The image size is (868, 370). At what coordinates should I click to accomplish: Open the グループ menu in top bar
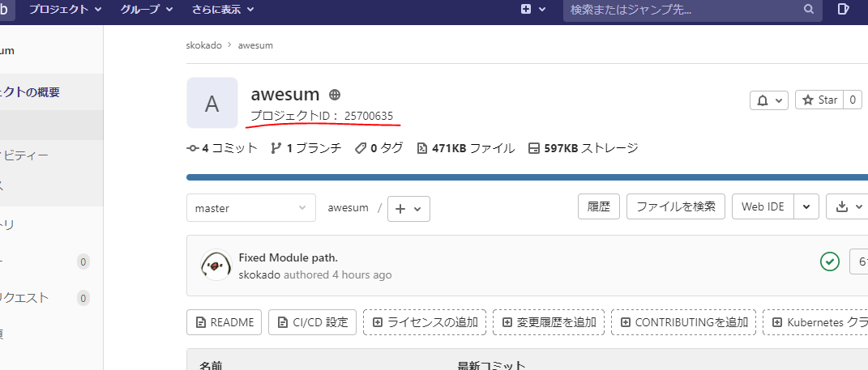[147, 10]
